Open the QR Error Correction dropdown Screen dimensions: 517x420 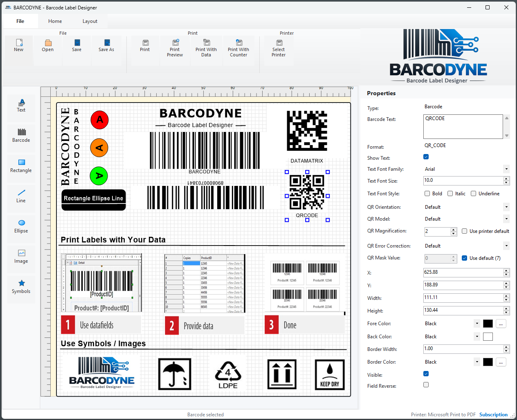506,246
